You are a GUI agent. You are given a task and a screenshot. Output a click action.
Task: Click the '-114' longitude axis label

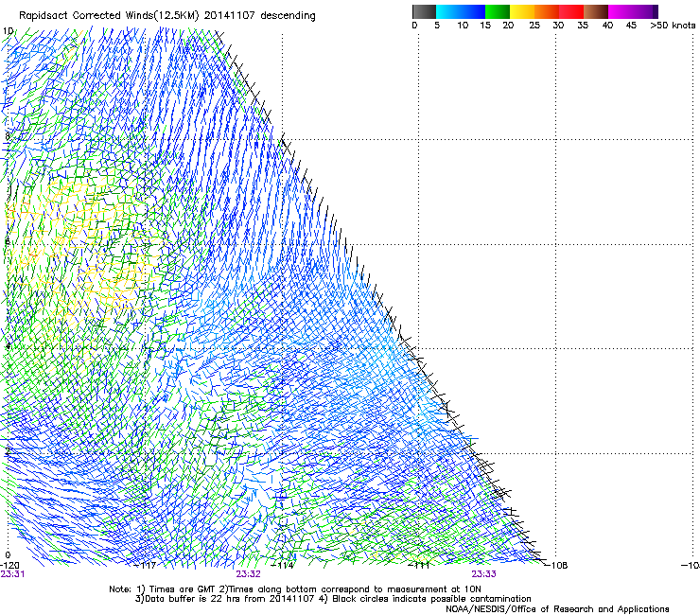[x=283, y=566]
